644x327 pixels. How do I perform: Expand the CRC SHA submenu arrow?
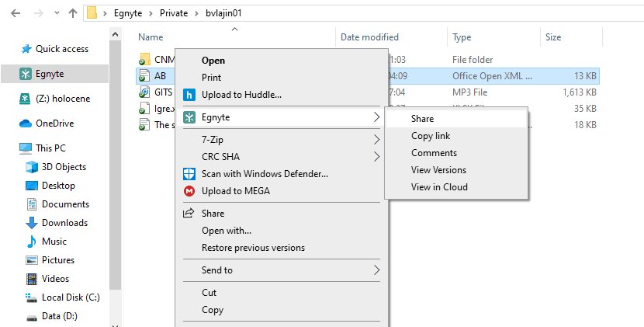pyautogui.click(x=376, y=157)
